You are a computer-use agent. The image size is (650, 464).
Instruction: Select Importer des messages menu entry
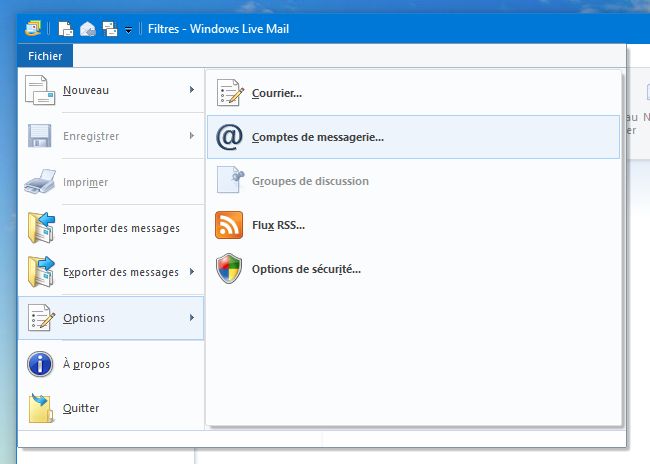tap(120, 228)
